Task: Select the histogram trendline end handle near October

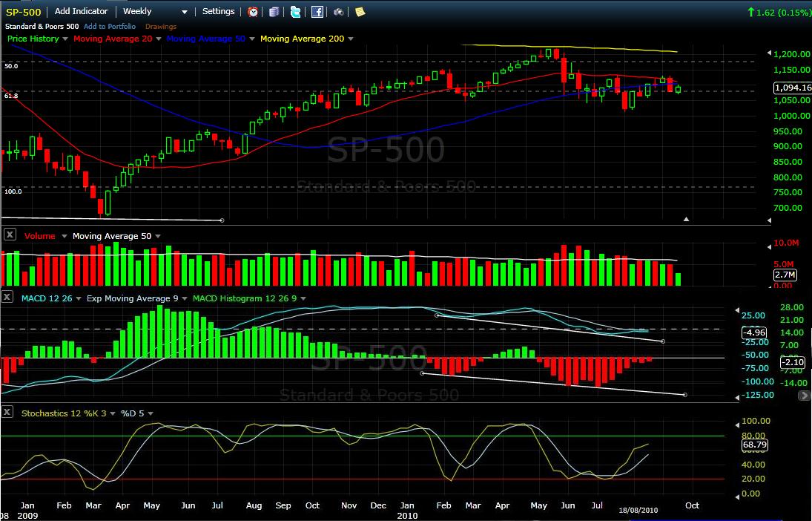Action: coord(685,395)
